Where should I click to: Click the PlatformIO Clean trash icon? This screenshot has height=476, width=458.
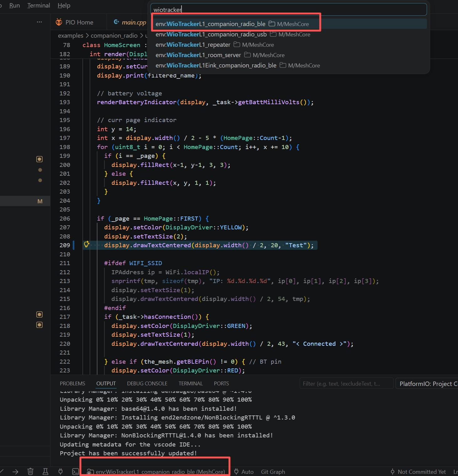click(x=30, y=472)
